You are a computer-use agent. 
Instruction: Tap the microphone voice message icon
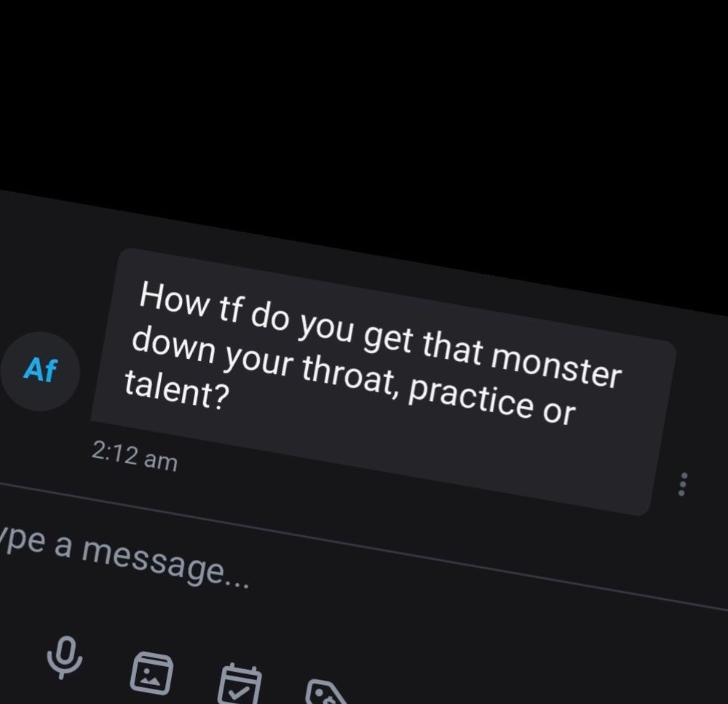point(65,657)
